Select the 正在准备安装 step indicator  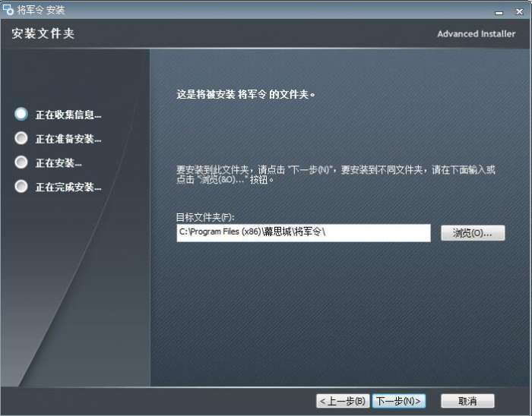[21, 138]
